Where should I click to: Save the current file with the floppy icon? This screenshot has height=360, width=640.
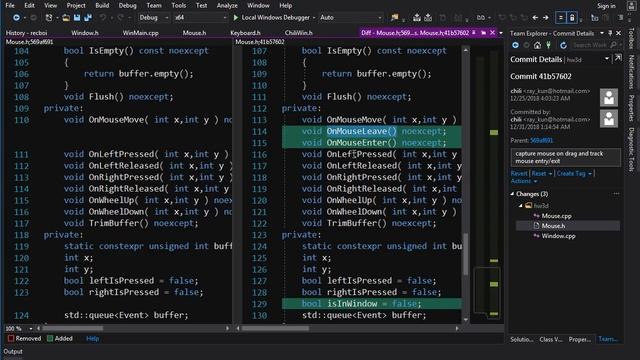tap(77, 18)
